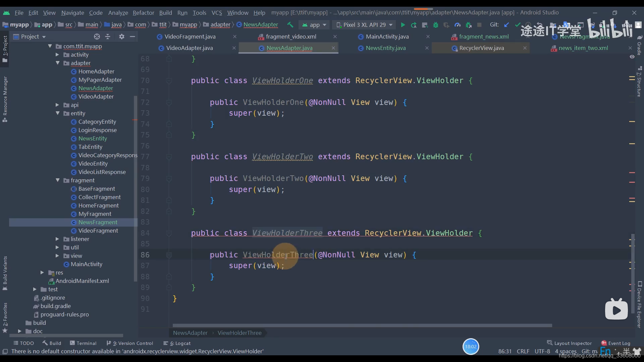Viewport: 644px width, 362px height.
Task: Collapse the adapter folder
Action: pos(57,63)
